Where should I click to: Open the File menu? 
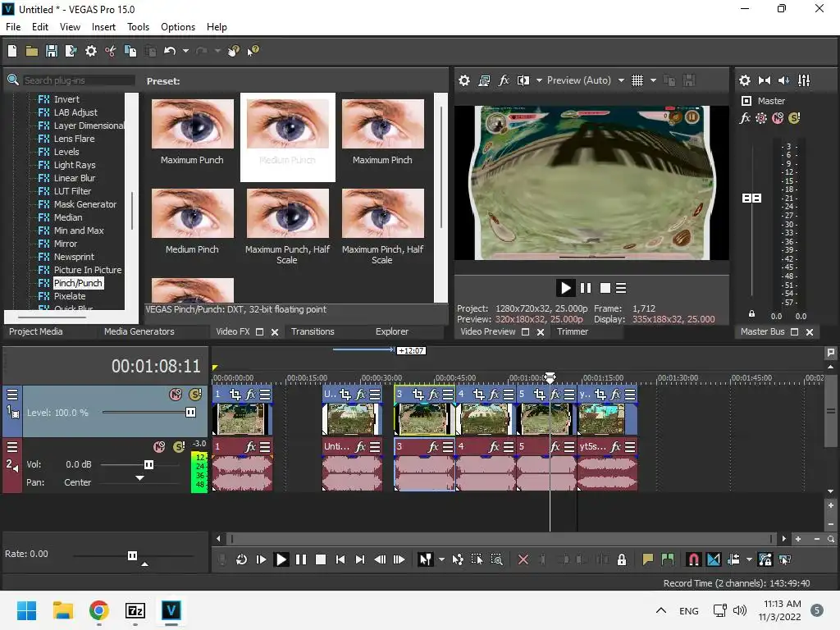coord(13,27)
